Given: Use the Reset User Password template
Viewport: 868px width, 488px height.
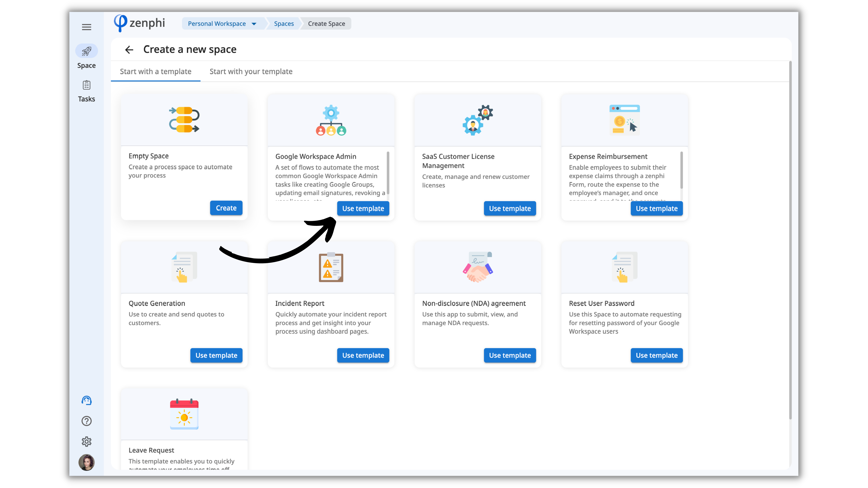Looking at the screenshot, I should (x=656, y=355).
